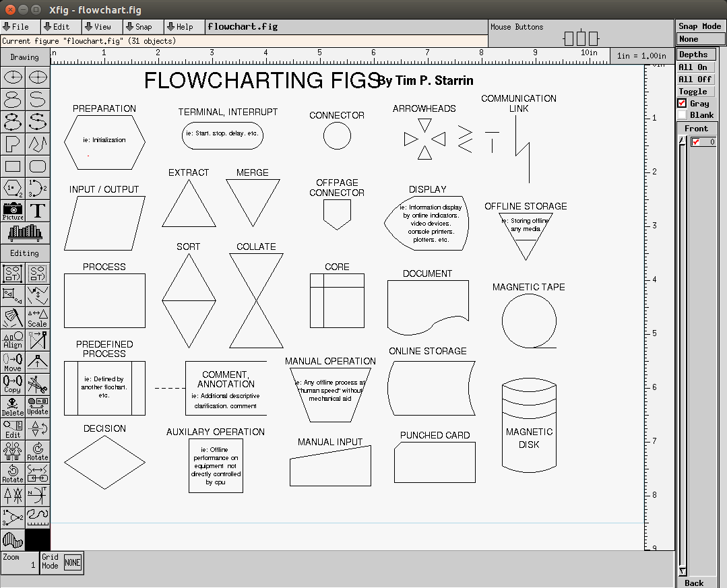
Task: Select the angle measurement tool
Action: click(x=13, y=518)
